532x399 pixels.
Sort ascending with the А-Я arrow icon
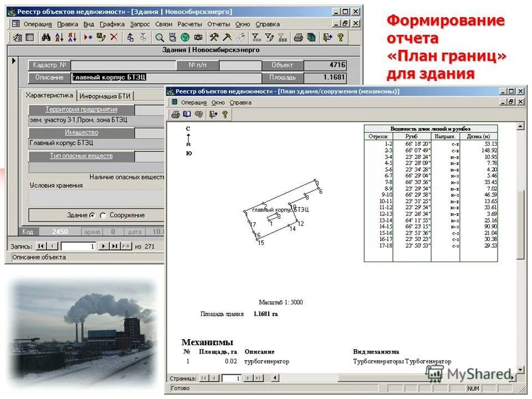click(59, 37)
